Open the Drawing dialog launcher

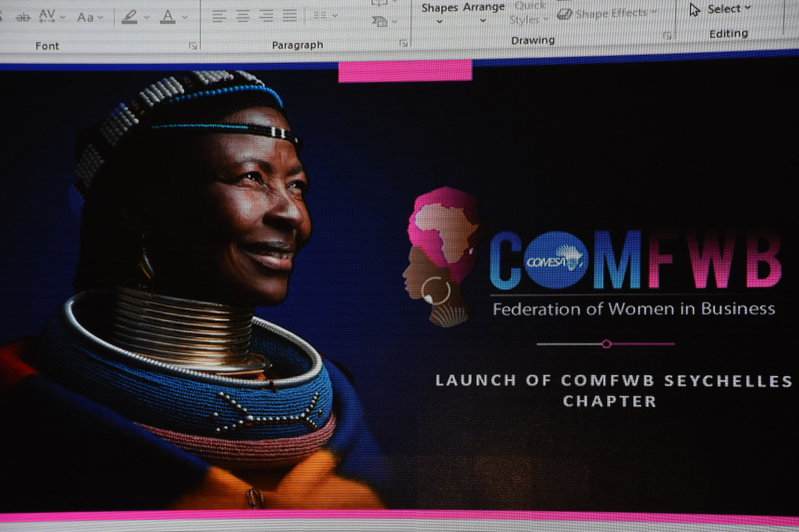[667, 36]
